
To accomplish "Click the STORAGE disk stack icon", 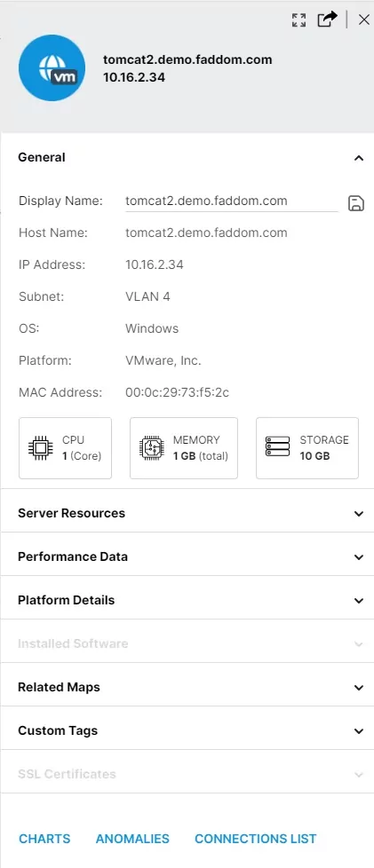I will (277, 446).
